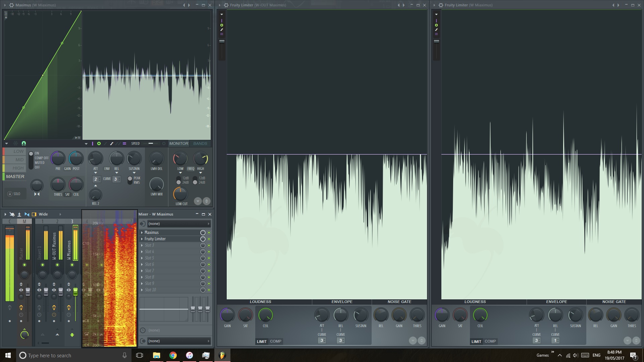Click the Windows Task View taskbar icon
This screenshot has height=362, width=644.
pyautogui.click(x=140, y=355)
